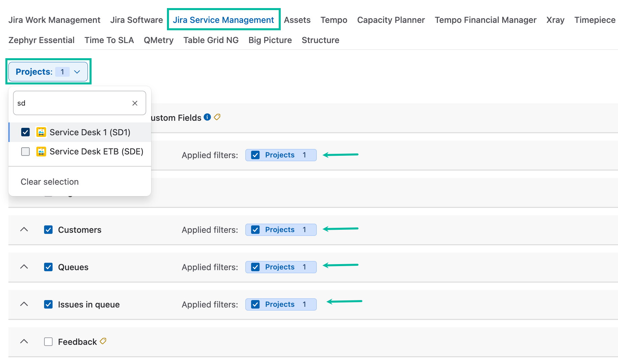Toggle Projects filter chip in Queues row
The height and width of the screenshot is (364, 618).
click(x=281, y=267)
